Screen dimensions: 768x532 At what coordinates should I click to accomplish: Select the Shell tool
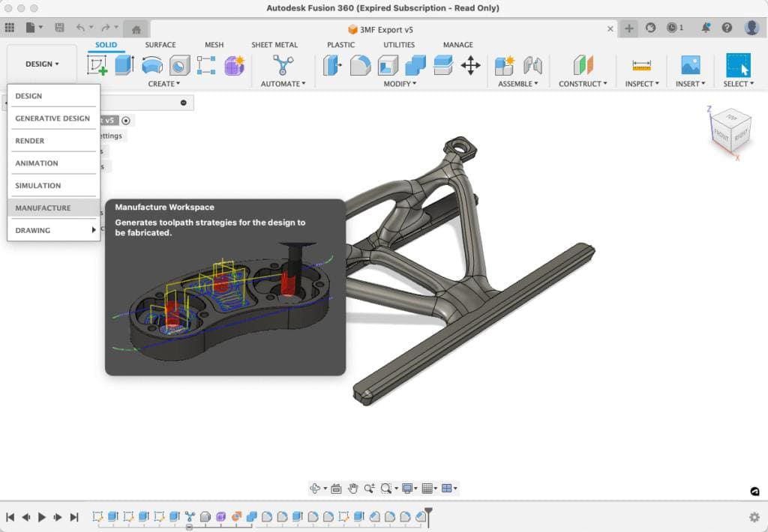click(388, 65)
